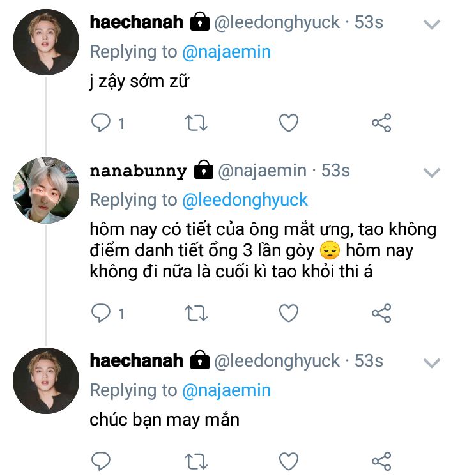Share the 'chúc bạn may mắn' tweet
Screen dimensions: 460x476
(381, 460)
